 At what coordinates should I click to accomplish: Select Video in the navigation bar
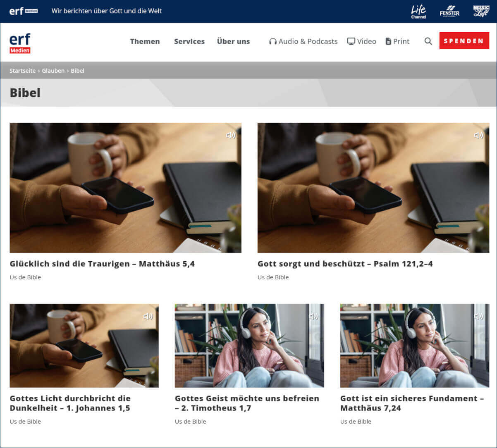(366, 41)
